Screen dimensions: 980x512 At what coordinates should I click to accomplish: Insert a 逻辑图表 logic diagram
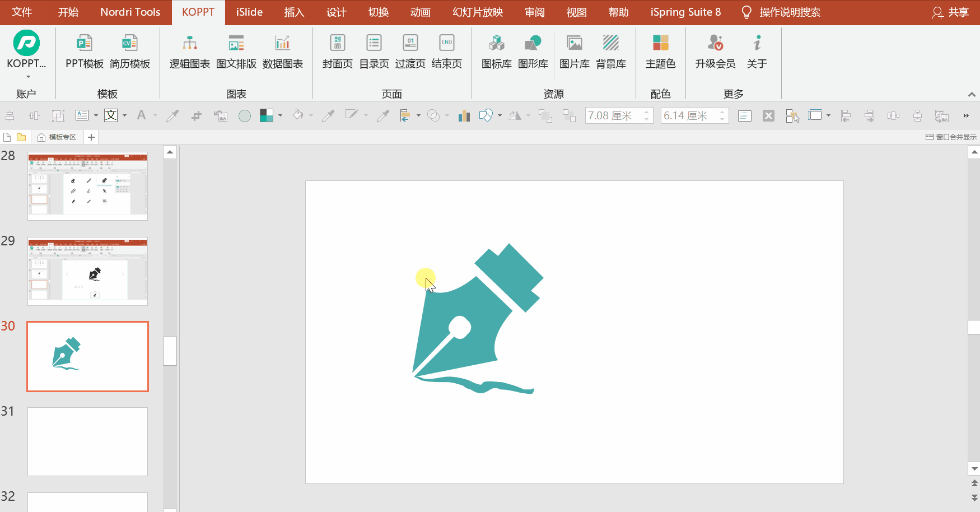pyautogui.click(x=190, y=50)
